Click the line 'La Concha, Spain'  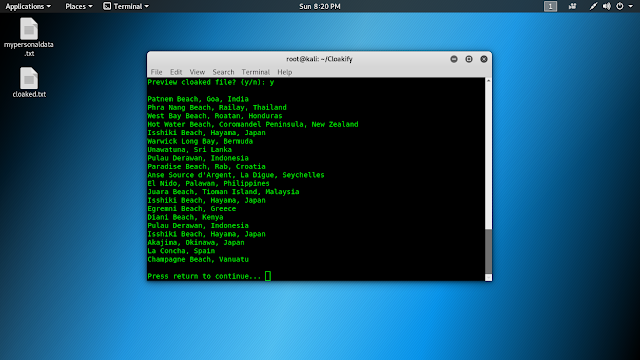[x=181, y=251]
